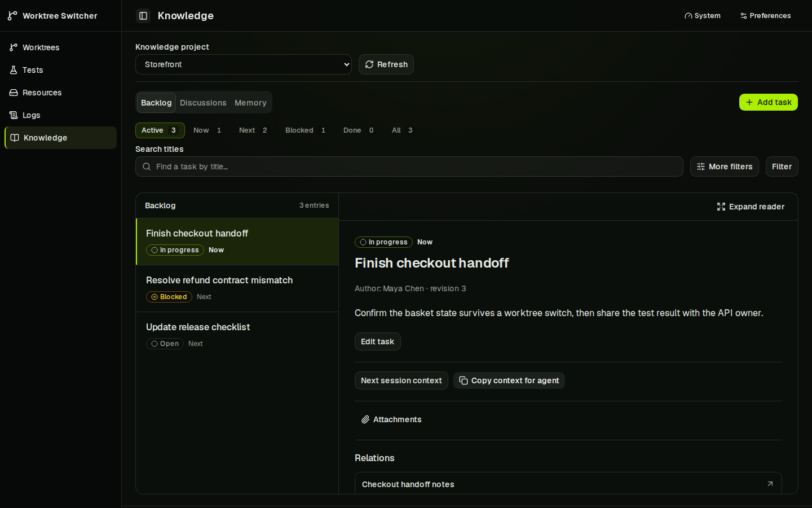Click the In progress badge in reader
Image resolution: width=812 pixels, height=508 pixels.
pyautogui.click(x=383, y=242)
